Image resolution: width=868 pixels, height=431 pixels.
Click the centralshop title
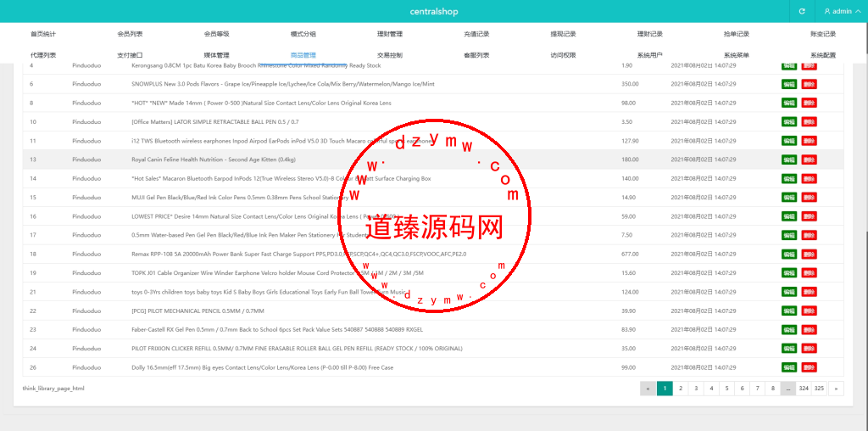pos(434,11)
